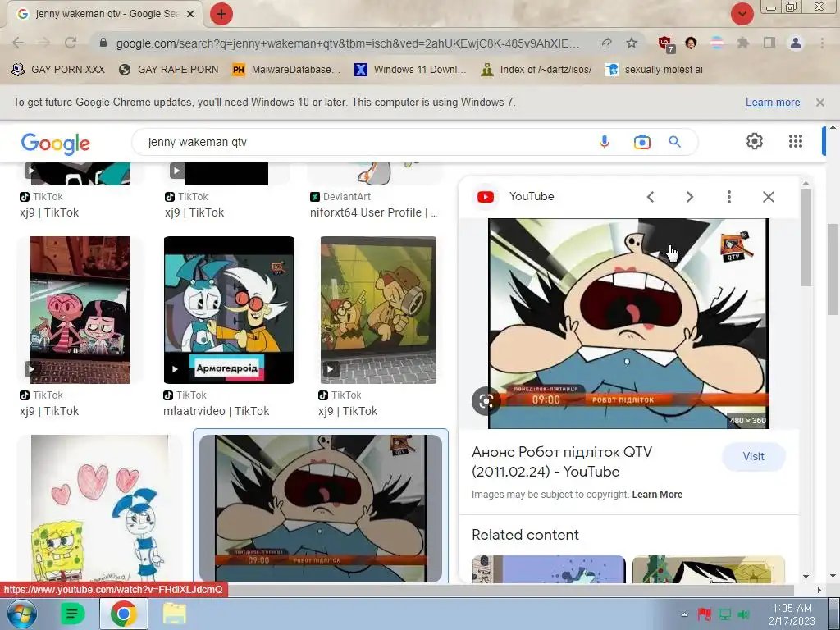This screenshot has width=840, height=630.
Task: Open the Армагедроїд TikTok thumbnail
Action: (230, 309)
